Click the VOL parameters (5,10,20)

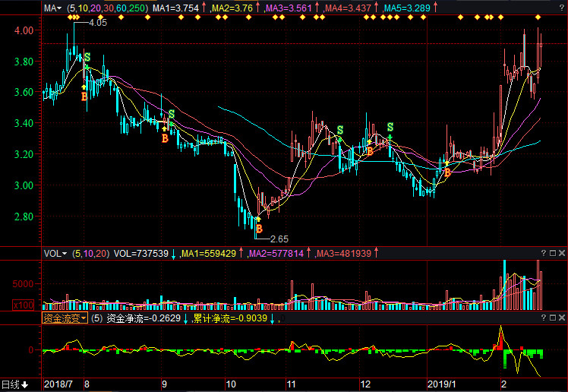coord(90,253)
